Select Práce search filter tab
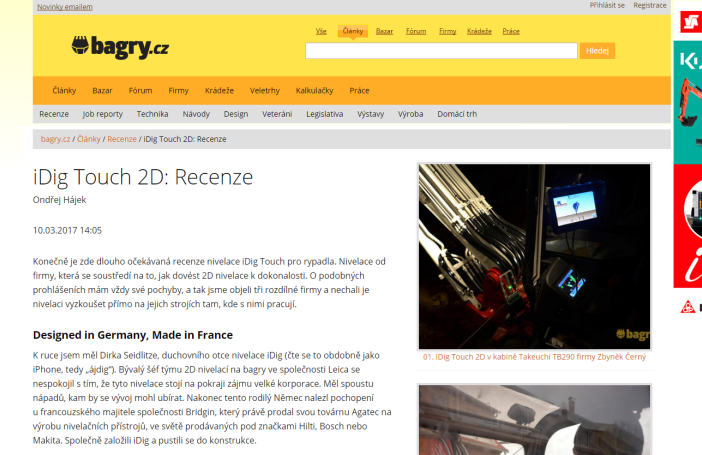 pyautogui.click(x=511, y=31)
